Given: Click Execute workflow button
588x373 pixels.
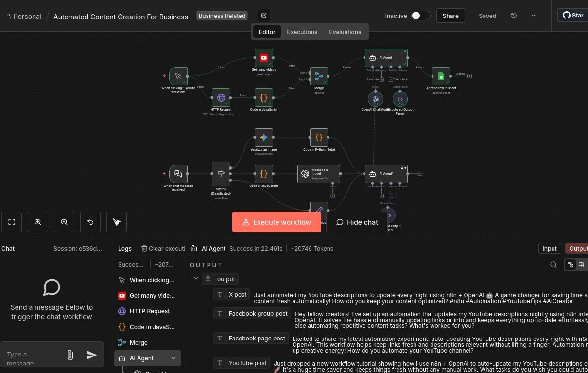Looking at the screenshot, I should coord(277,222).
